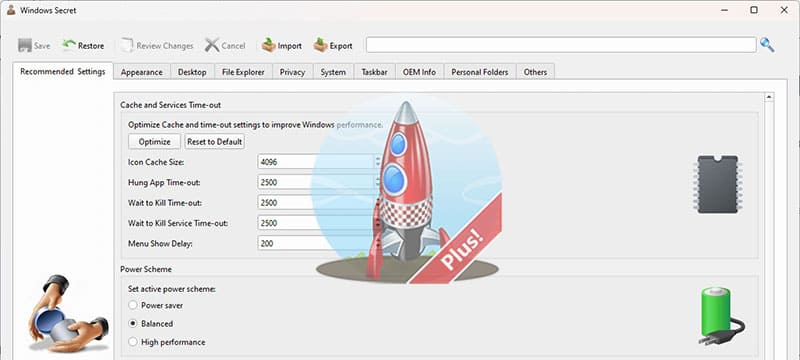Open the Appearance tab

(x=142, y=72)
